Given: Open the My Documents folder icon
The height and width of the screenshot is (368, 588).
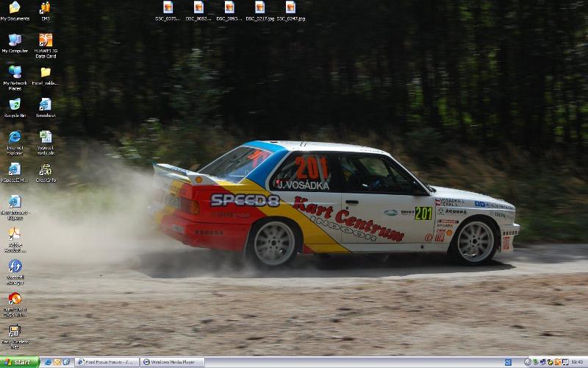Looking at the screenshot, I should pos(15,9).
